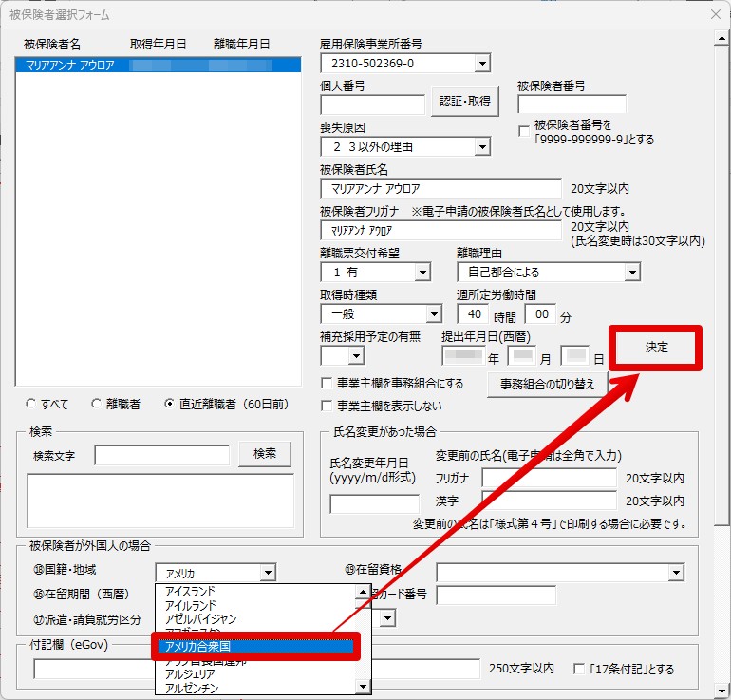Click form scrollbar down arrow
Viewport: 731px width, 700px height.
click(722, 691)
